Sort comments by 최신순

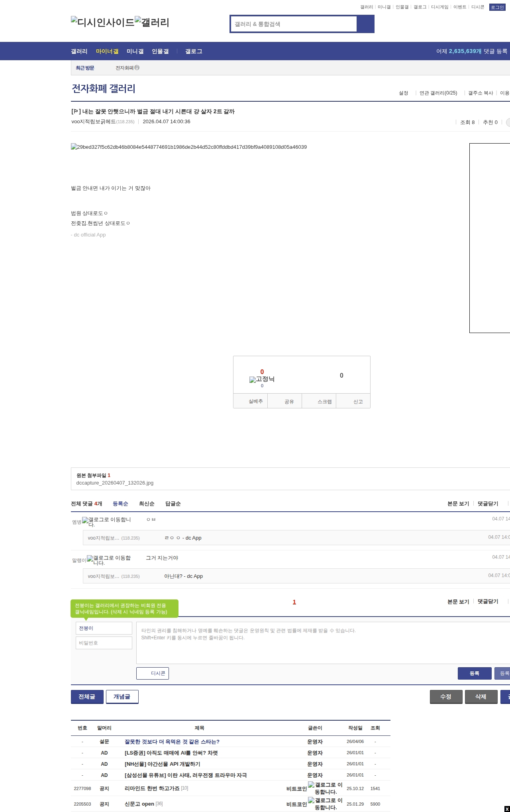point(147,504)
